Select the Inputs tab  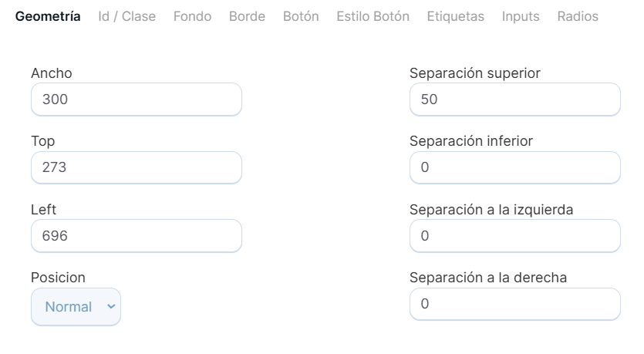521,16
